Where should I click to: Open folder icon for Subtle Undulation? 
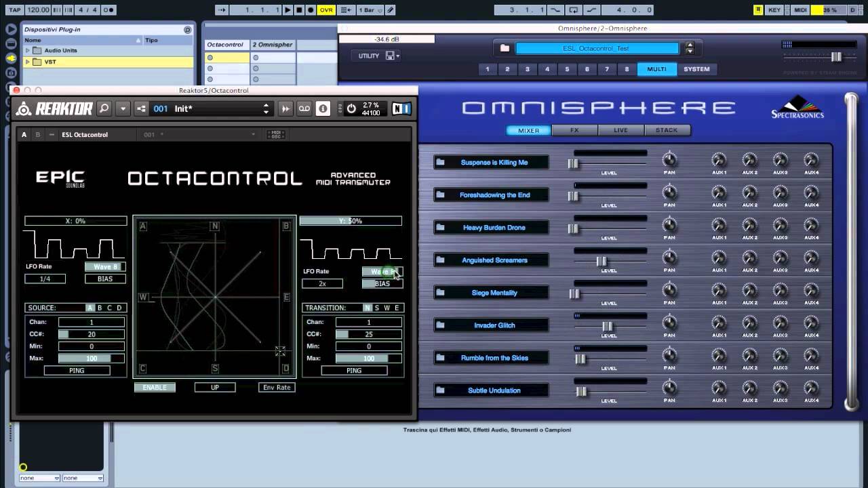(440, 390)
